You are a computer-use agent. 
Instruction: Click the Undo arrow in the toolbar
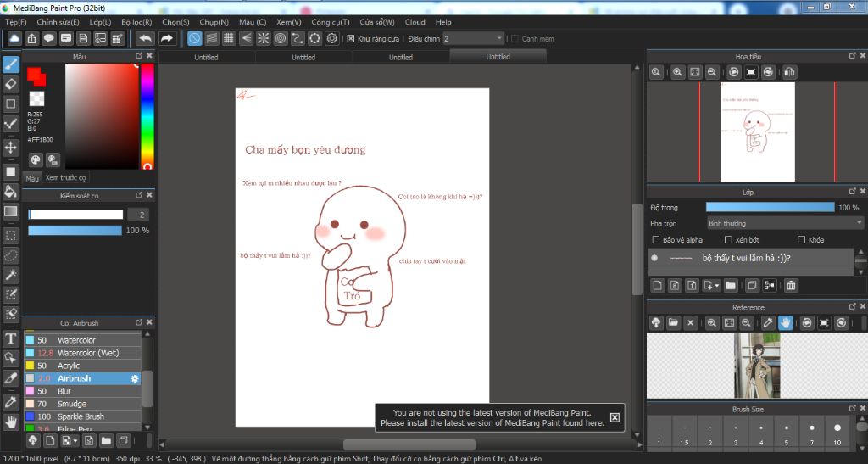coord(145,38)
